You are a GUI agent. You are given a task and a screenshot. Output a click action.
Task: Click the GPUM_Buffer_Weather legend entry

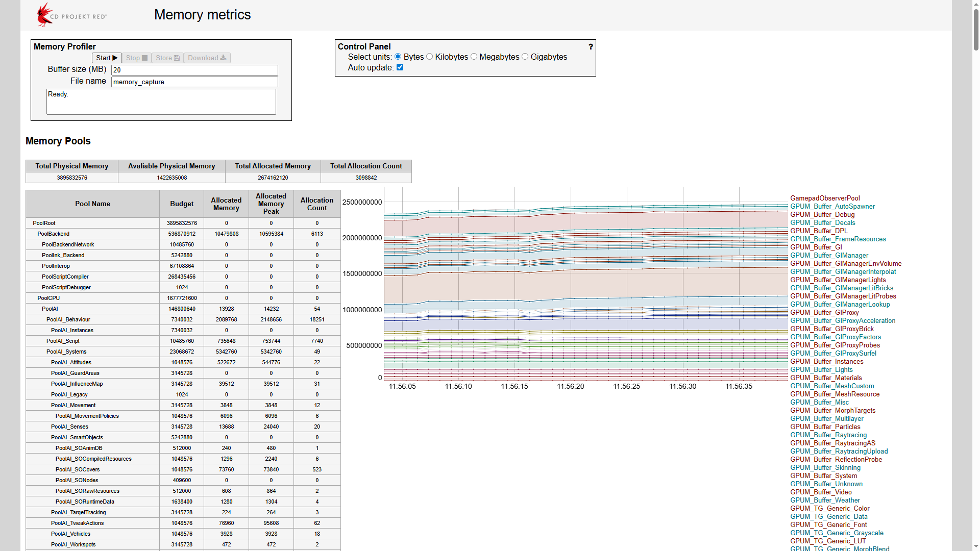tap(825, 500)
